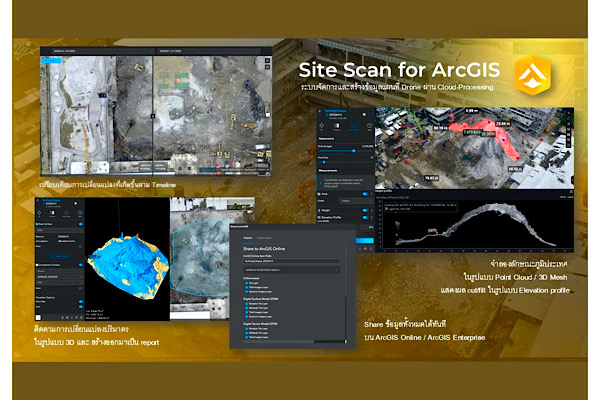Click the swipe divider handle between timeline images

tap(153, 116)
